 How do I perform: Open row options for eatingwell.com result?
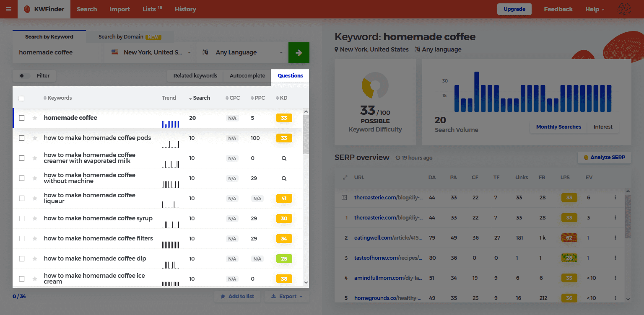coord(615,238)
